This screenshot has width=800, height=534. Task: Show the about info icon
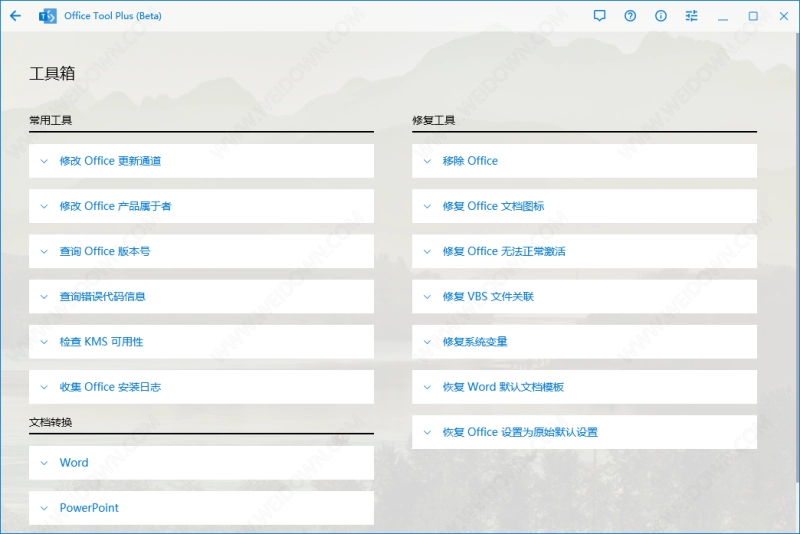661,16
